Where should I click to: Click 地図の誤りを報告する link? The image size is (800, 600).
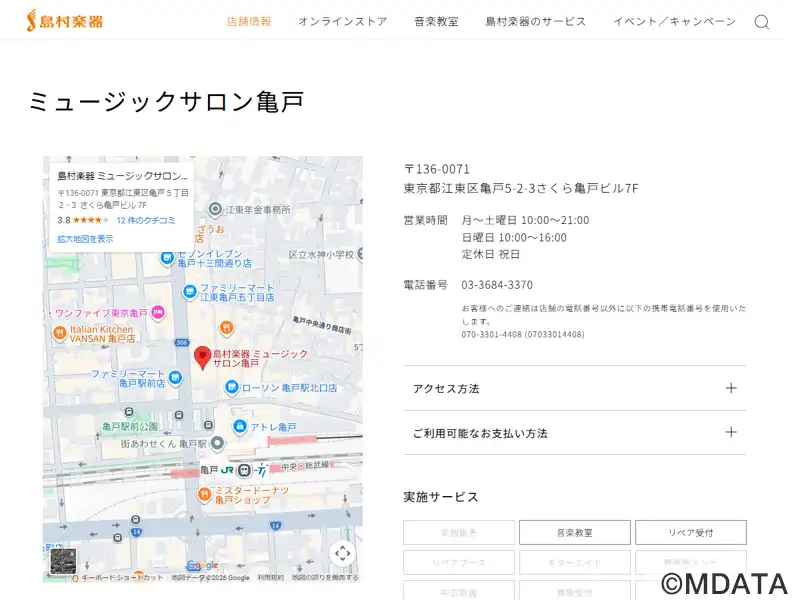coord(325,578)
